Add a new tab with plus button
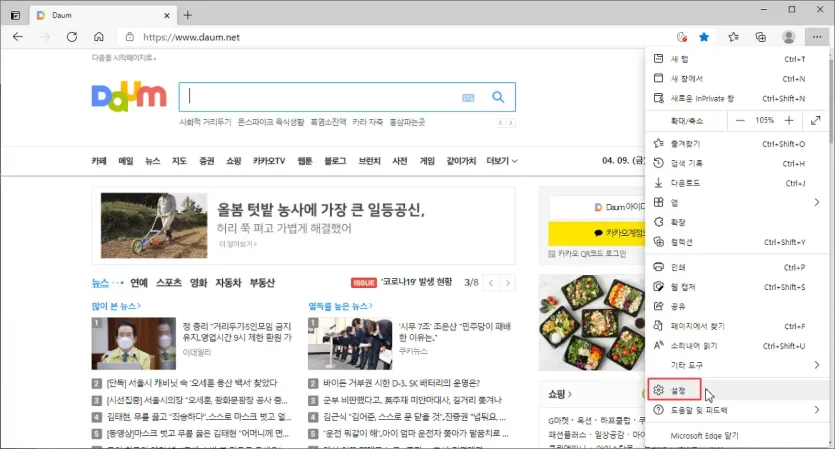 click(x=187, y=15)
